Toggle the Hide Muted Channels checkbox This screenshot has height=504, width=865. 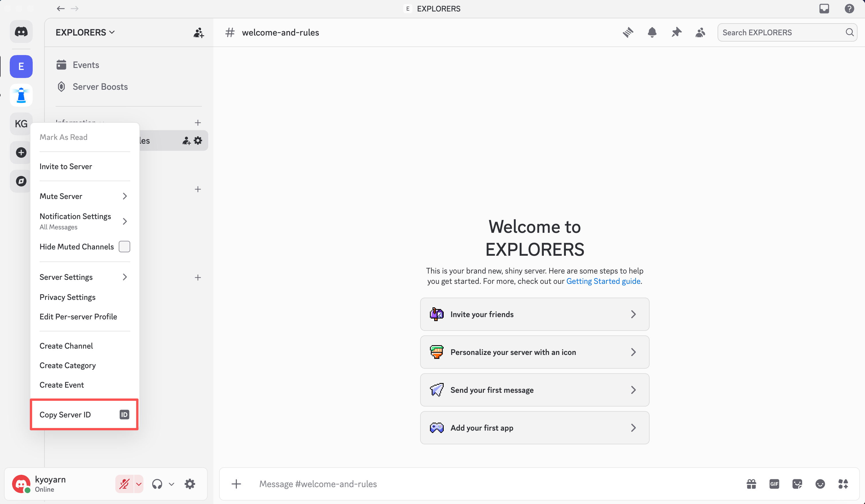pos(124,246)
